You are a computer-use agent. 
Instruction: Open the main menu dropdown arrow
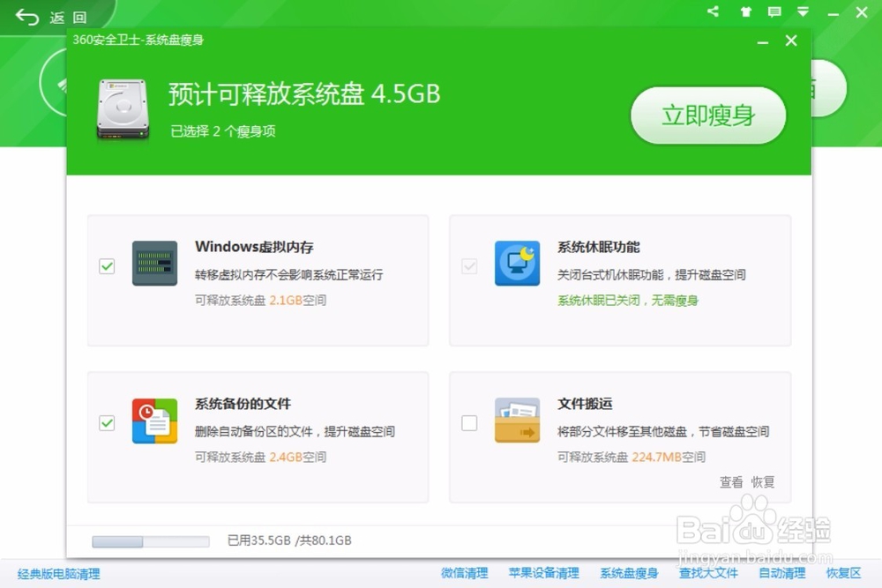803,12
